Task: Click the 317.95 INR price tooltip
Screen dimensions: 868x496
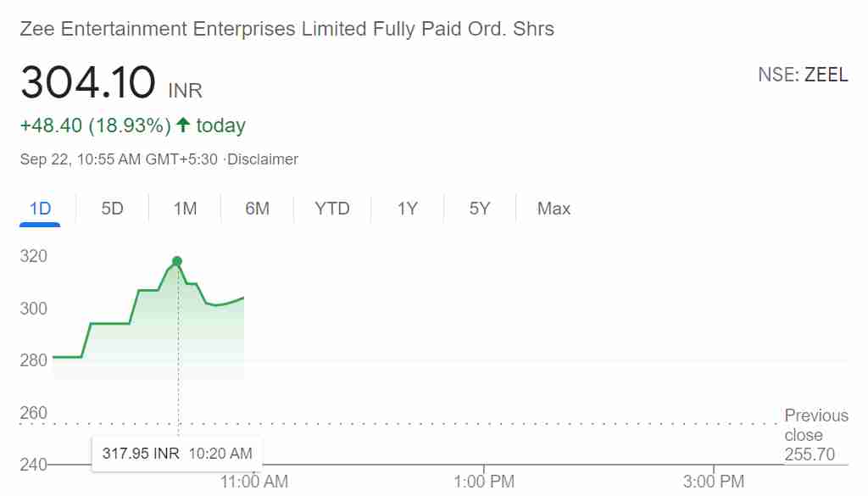Action: tap(177, 454)
